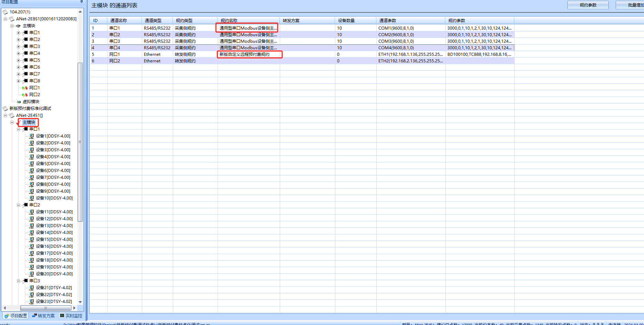Image resolution: width=644 pixels, height=325 pixels.
Task: Click the 设备21[DTSY-4.02] device icon
Action: tap(32, 288)
